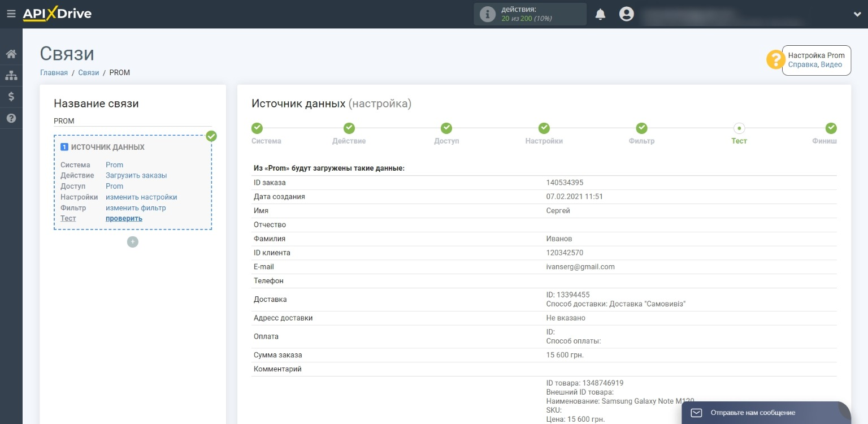The height and width of the screenshot is (424, 868).
Task: Open billing dollar icon in sidebar
Action: 11,97
